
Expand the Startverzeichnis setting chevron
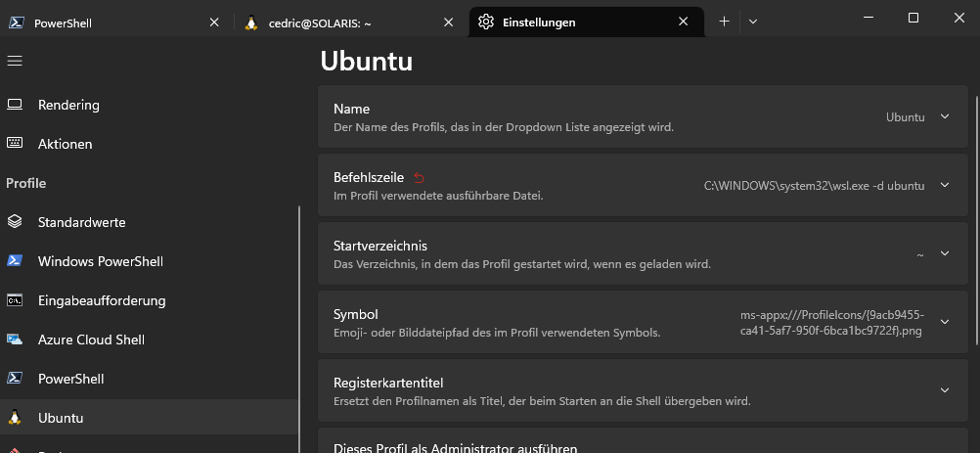(x=945, y=253)
